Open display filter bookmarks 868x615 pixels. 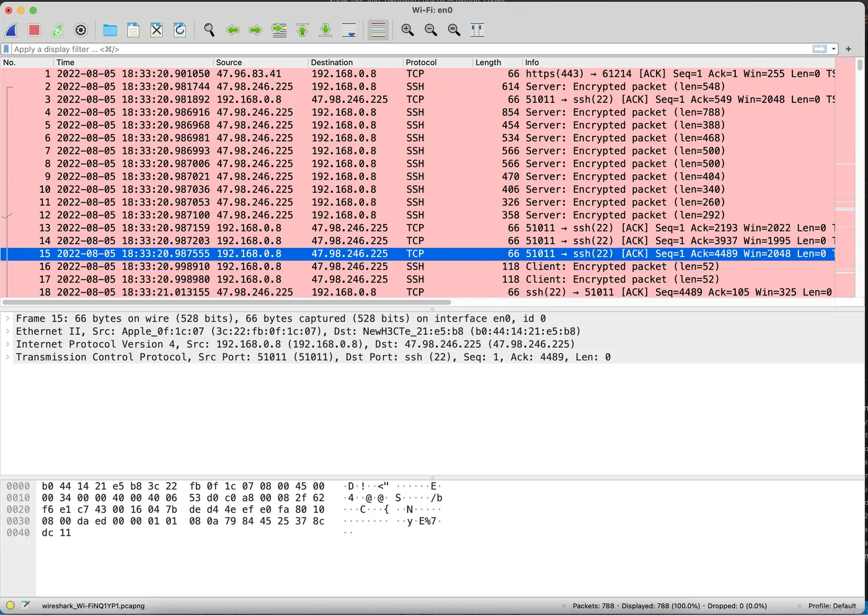(6, 49)
